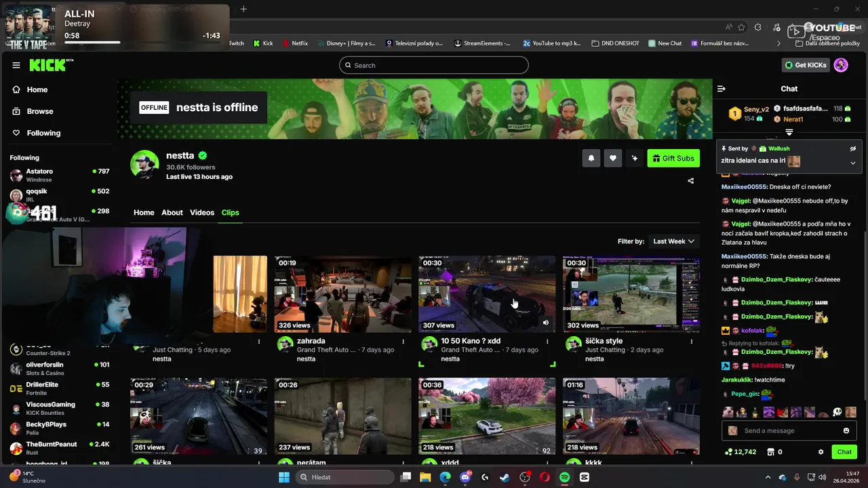
Task: Play the 01:16 kkkk clip thumbnail
Action: click(x=631, y=416)
